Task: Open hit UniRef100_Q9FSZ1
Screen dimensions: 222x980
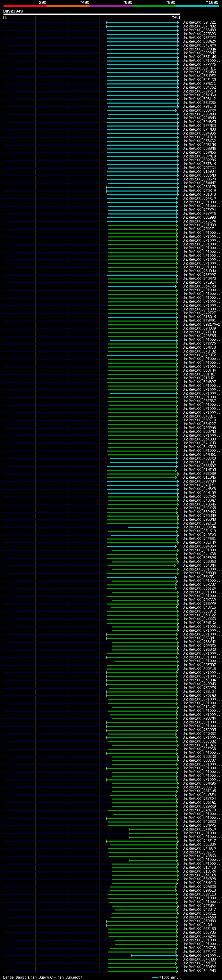Action: coord(199,23)
